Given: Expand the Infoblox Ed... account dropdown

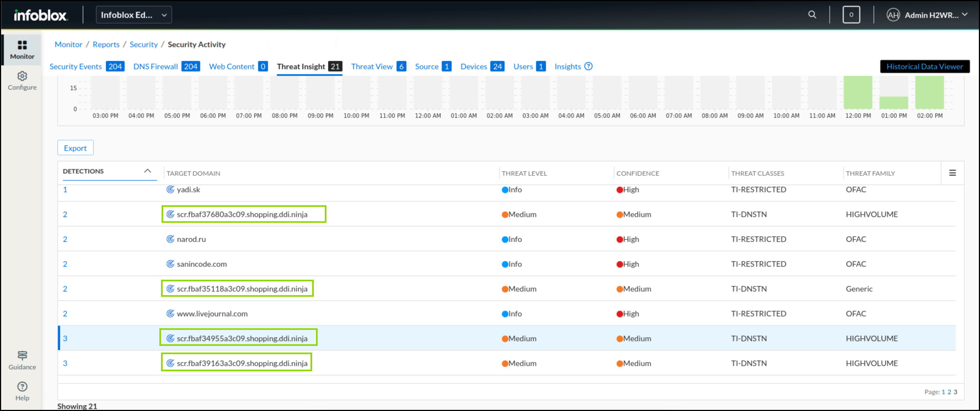Looking at the screenshot, I should coord(133,15).
